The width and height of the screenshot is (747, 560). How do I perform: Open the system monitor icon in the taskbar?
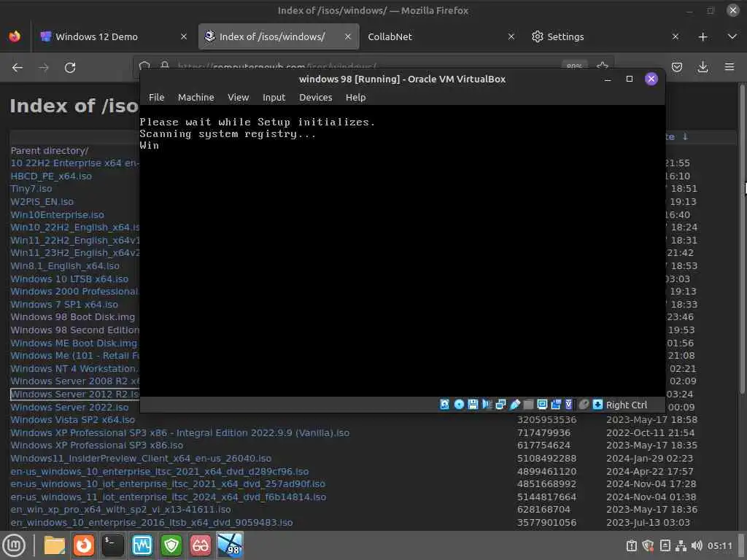142,545
